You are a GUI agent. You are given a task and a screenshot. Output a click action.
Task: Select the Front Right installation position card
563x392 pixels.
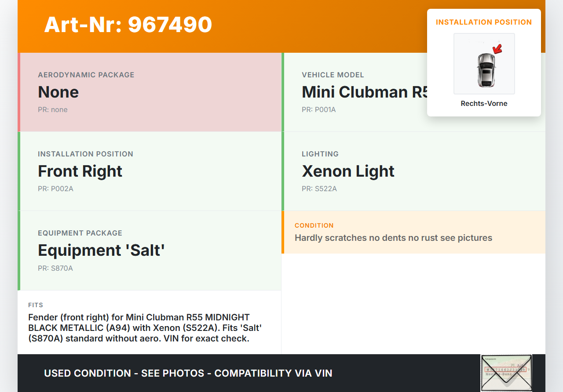point(150,171)
